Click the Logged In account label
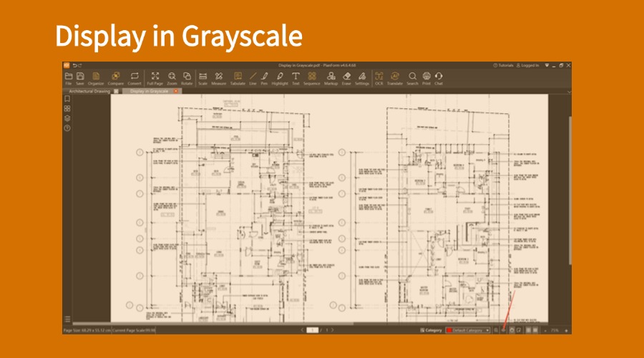Image resolution: width=644 pixels, height=358 pixels. pos(528,65)
